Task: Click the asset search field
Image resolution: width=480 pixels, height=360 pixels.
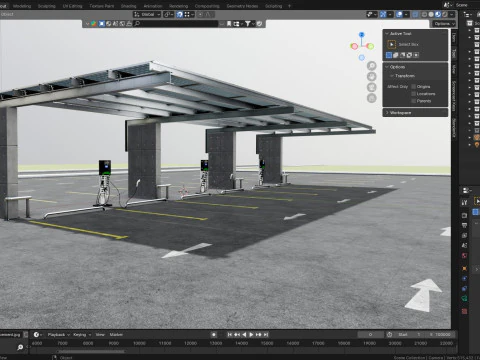Action: tap(176, 24)
